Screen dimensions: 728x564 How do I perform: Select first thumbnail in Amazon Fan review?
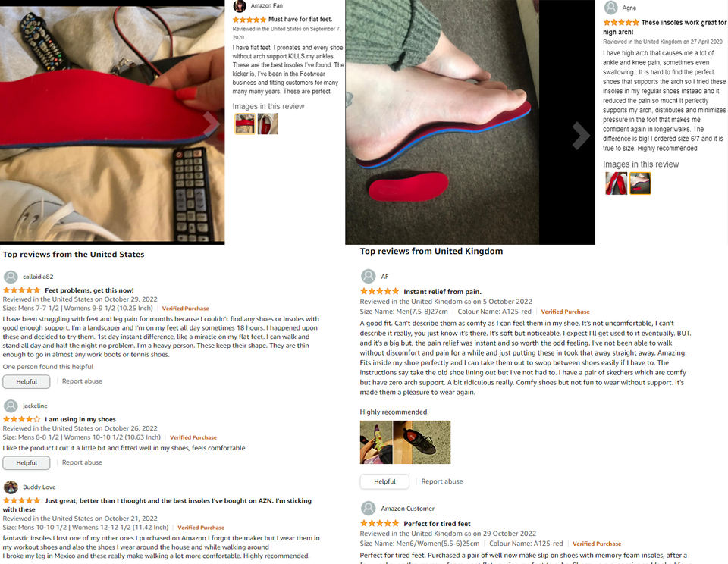(245, 124)
